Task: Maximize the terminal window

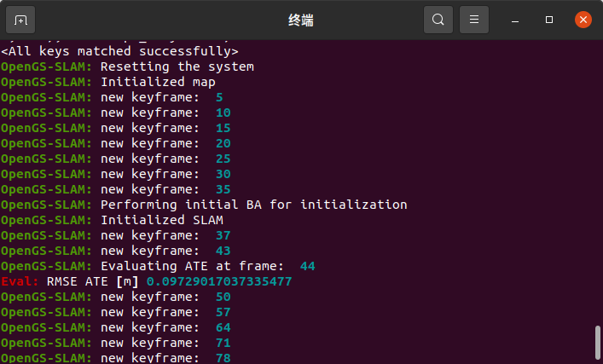Action: click(549, 20)
